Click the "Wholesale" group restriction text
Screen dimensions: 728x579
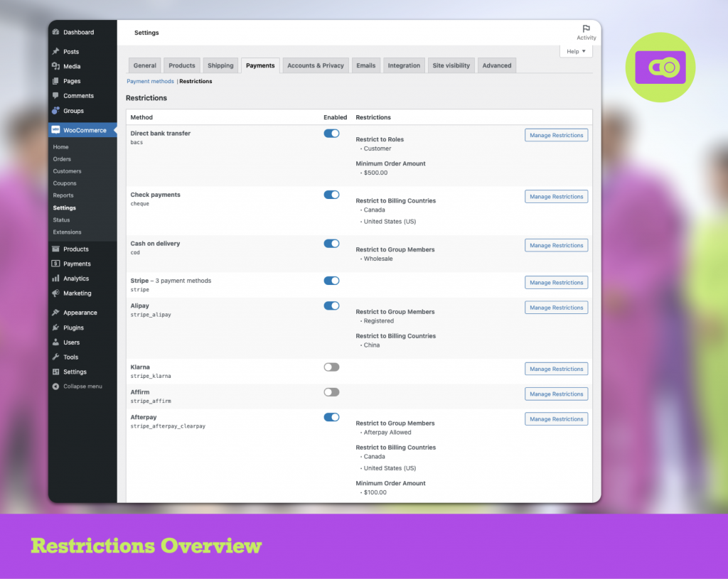click(378, 259)
